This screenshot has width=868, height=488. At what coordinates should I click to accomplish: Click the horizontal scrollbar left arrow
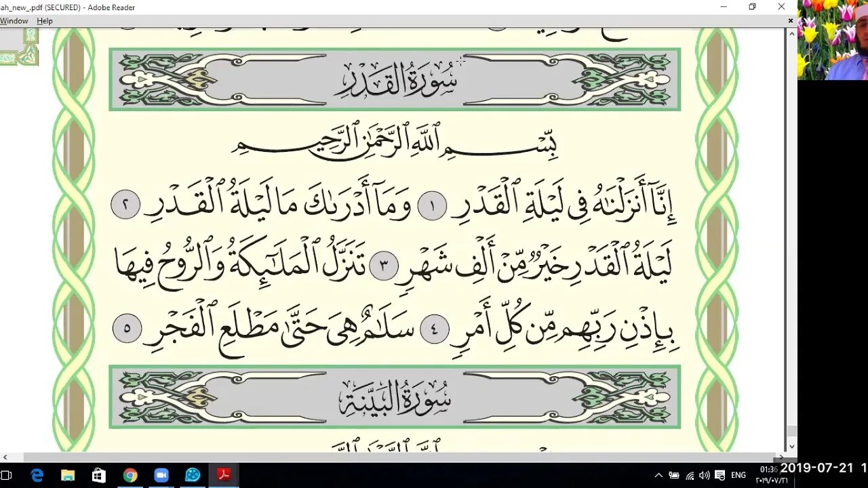[x=5, y=457]
